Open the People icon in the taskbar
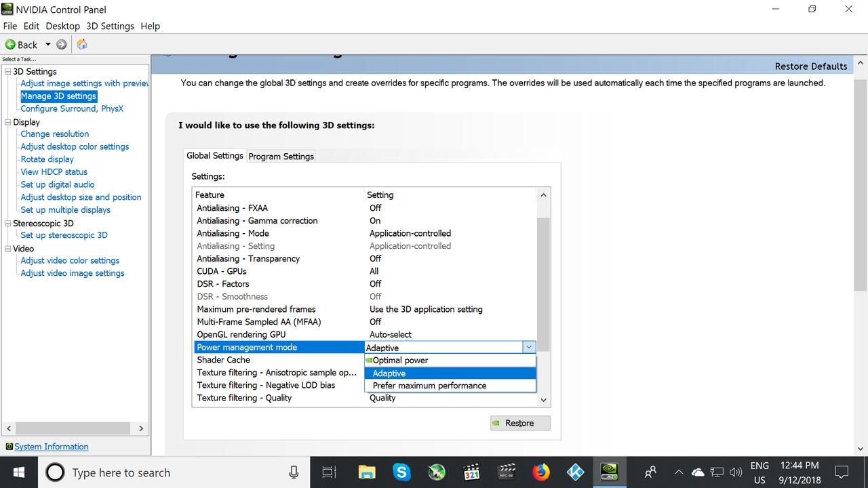The width and height of the screenshot is (868, 488). click(650, 472)
